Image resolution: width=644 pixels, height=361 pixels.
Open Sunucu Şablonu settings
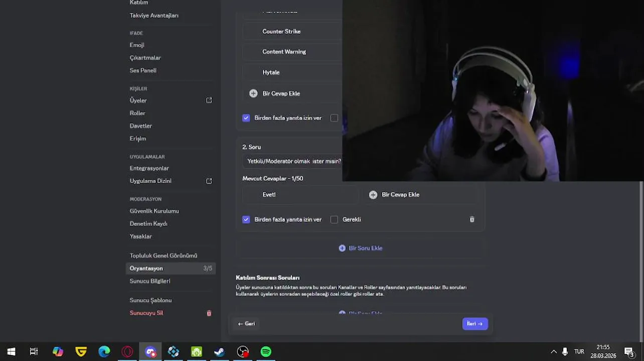pos(150,300)
